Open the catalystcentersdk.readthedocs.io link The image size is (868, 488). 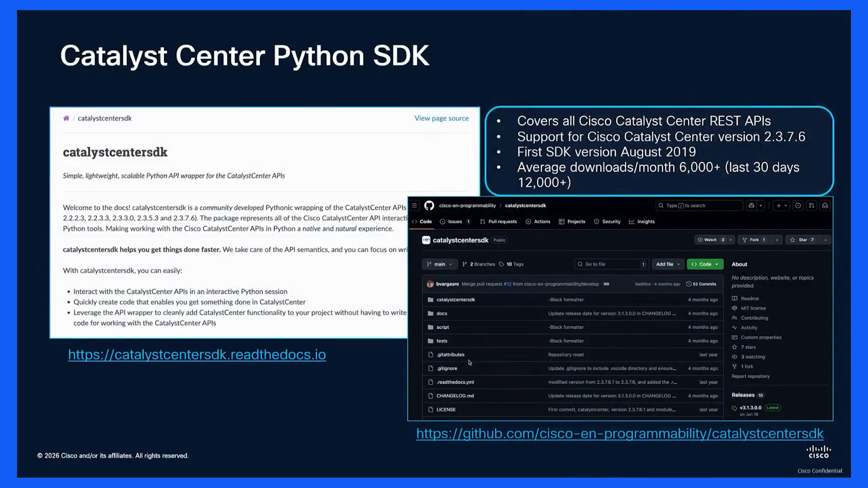[197, 355]
